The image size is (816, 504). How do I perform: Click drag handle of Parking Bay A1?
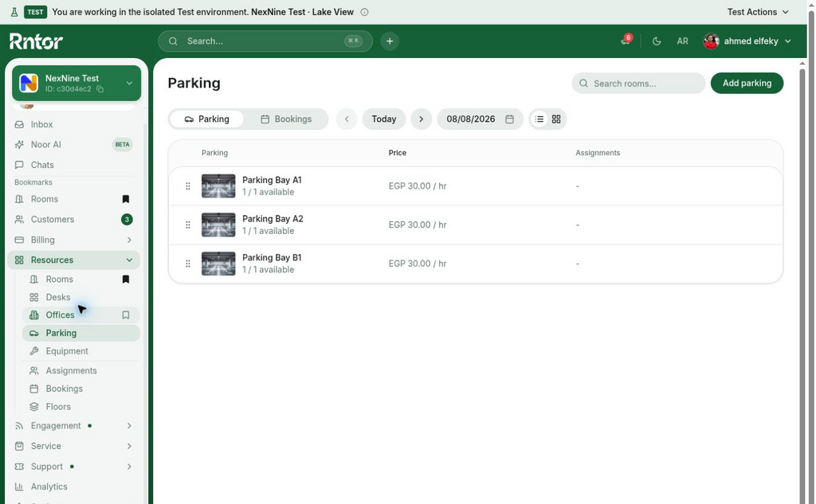click(x=188, y=186)
